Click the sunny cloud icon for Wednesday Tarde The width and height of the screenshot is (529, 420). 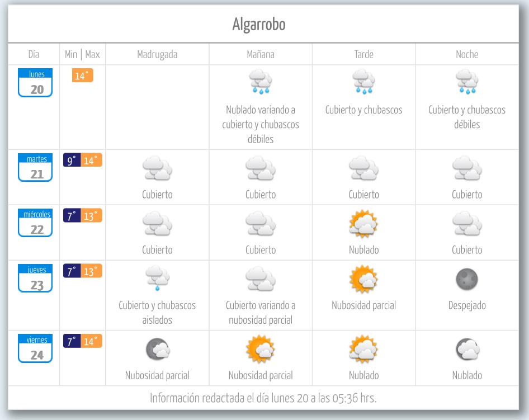coord(363,223)
